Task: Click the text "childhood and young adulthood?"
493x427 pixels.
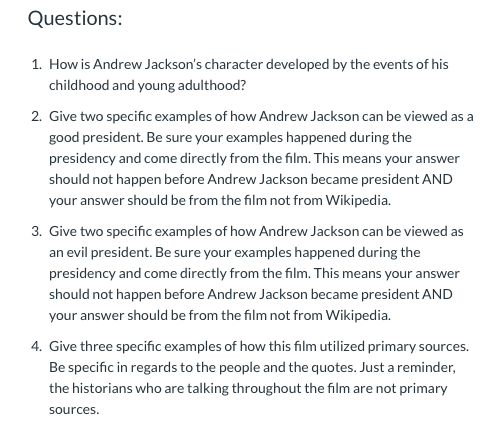Action: [x=147, y=86]
